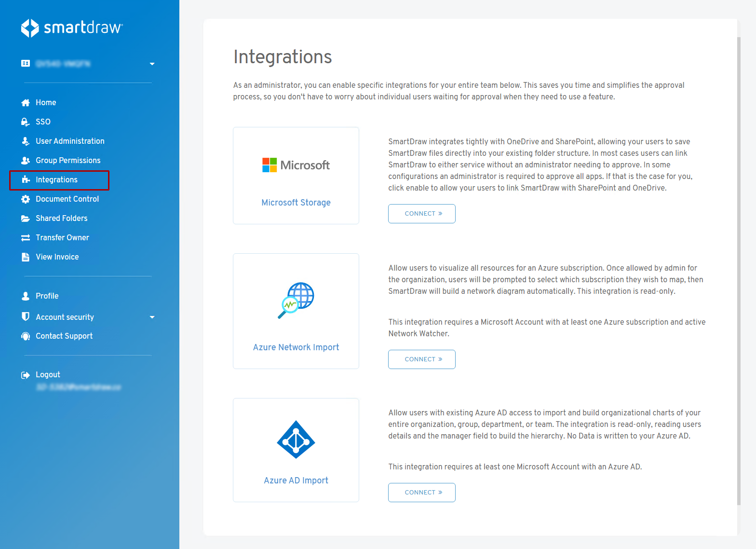
Task: Open User Administration from the sidebar
Action: pos(70,141)
